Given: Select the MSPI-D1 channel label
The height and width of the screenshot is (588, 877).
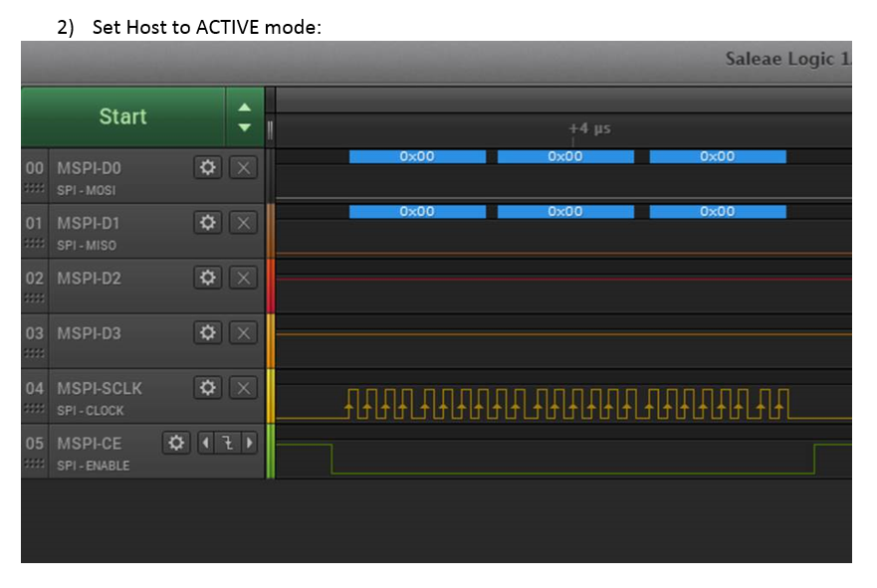Looking at the screenshot, I should click(x=89, y=223).
